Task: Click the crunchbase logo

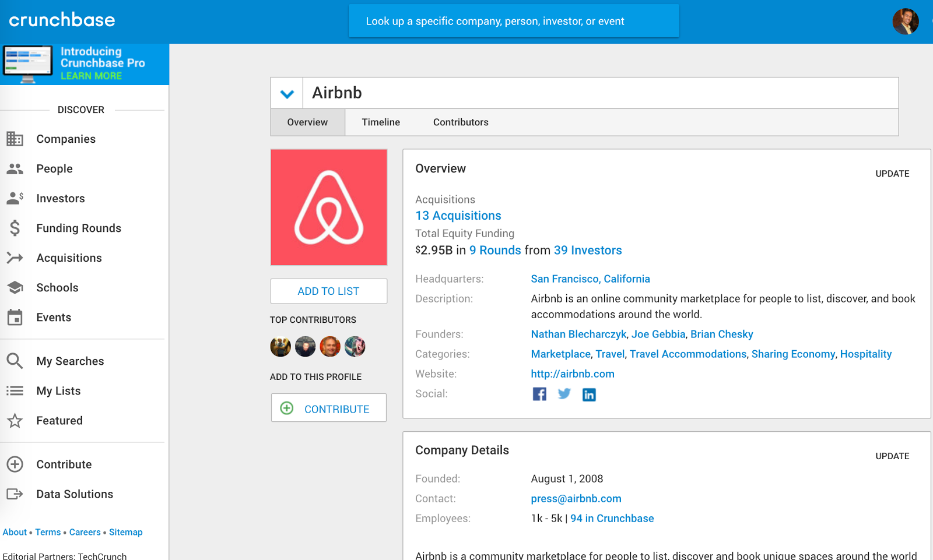Action: pos(62,20)
